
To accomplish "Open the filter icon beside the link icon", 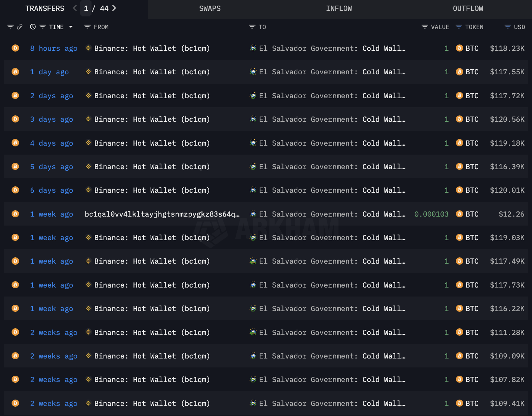I will pyautogui.click(x=10, y=27).
